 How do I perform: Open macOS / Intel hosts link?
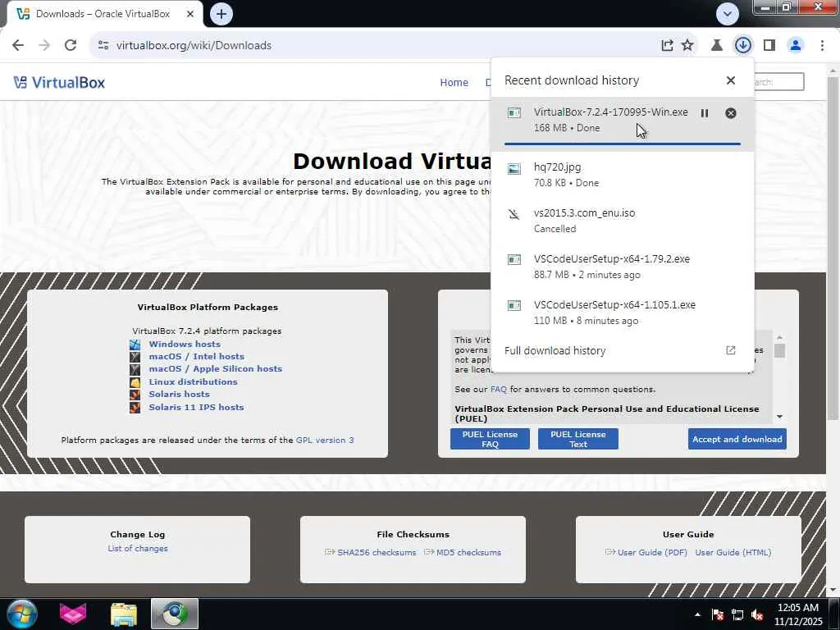point(196,356)
